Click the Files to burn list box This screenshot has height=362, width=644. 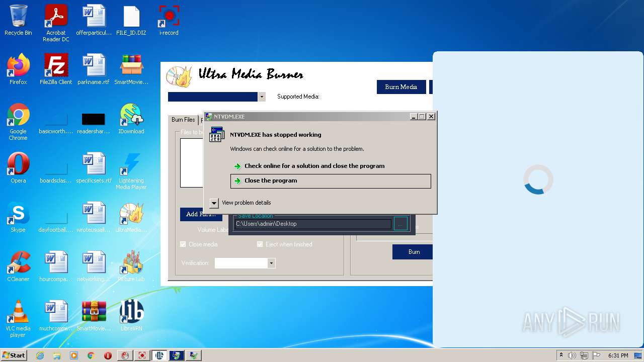click(192, 163)
